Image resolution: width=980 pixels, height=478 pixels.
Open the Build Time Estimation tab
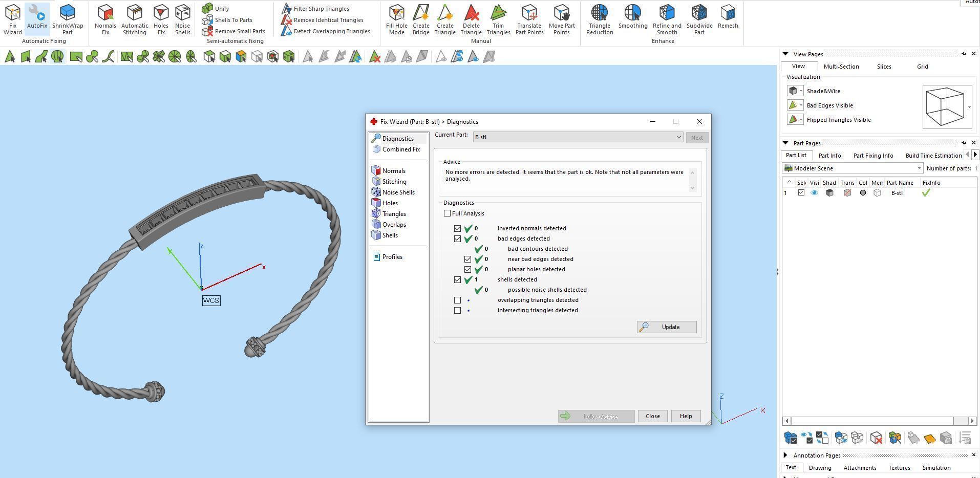click(933, 156)
